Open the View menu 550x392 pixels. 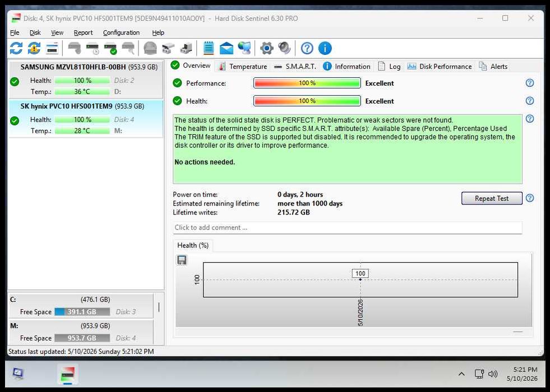(x=57, y=32)
